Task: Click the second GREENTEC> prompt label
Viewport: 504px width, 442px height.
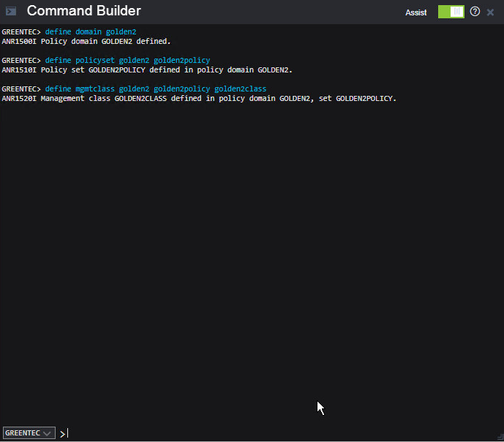Action: point(20,60)
